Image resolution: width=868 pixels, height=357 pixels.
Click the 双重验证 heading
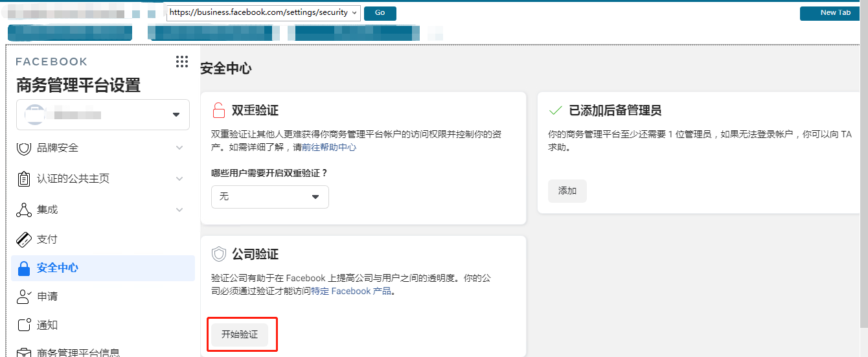[255, 110]
